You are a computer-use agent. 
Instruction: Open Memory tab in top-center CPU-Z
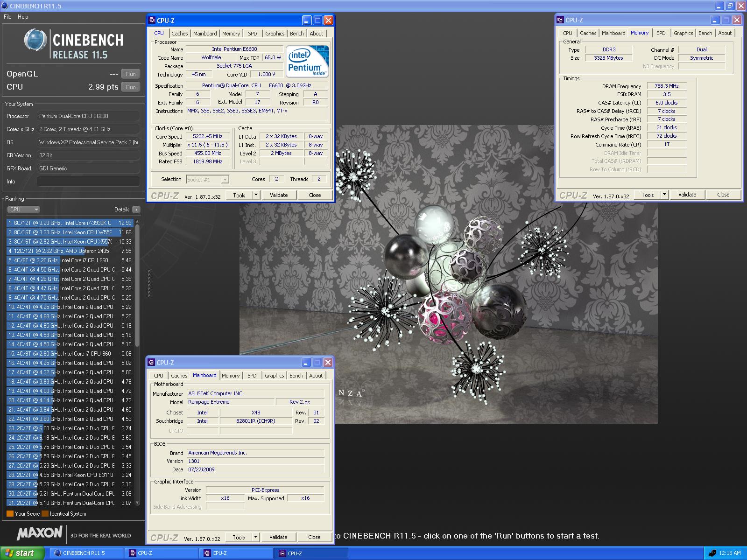point(231,34)
